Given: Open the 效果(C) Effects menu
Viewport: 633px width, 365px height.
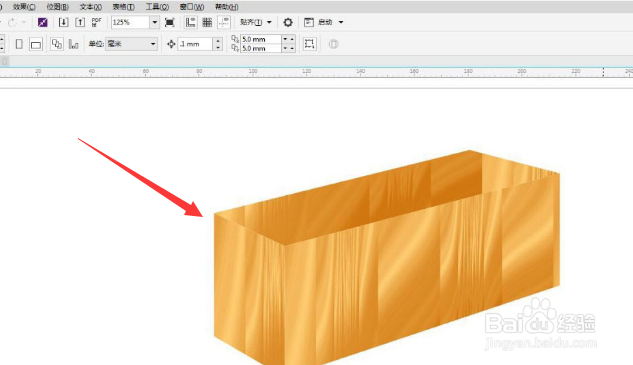Looking at the screenshot, I should pyautogui.click(x=24, y=7).
